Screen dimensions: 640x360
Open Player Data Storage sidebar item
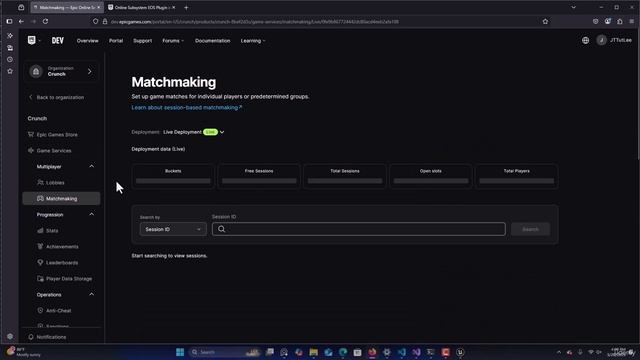click(61, 279)
